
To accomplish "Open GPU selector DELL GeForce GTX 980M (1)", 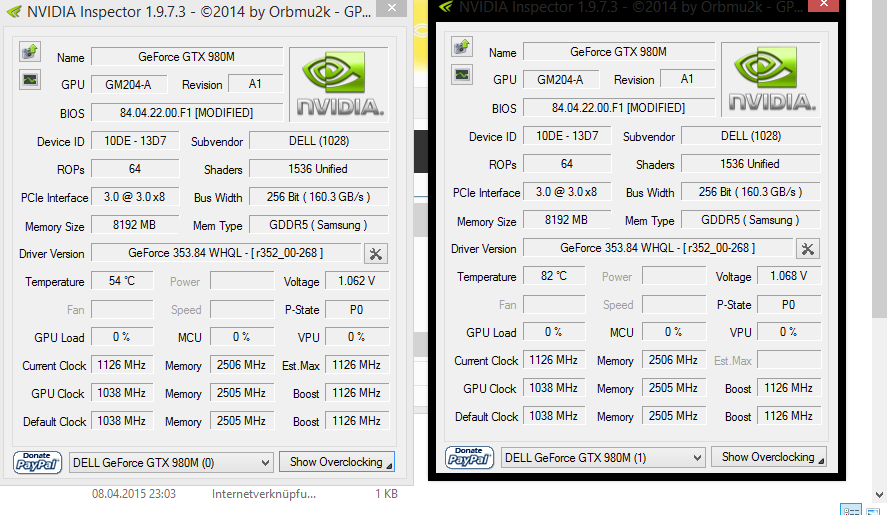I will pyautogui.click(x=603, y=457).
